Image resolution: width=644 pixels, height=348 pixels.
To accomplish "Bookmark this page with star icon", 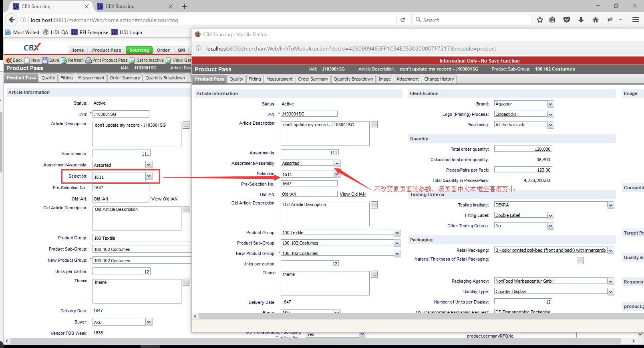I will [x=540, y=20].
